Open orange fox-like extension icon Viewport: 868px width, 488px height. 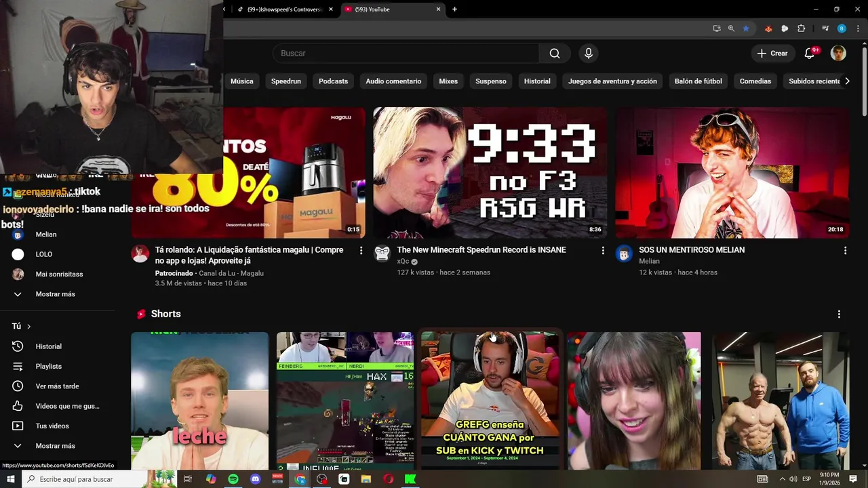coord(768,28)
